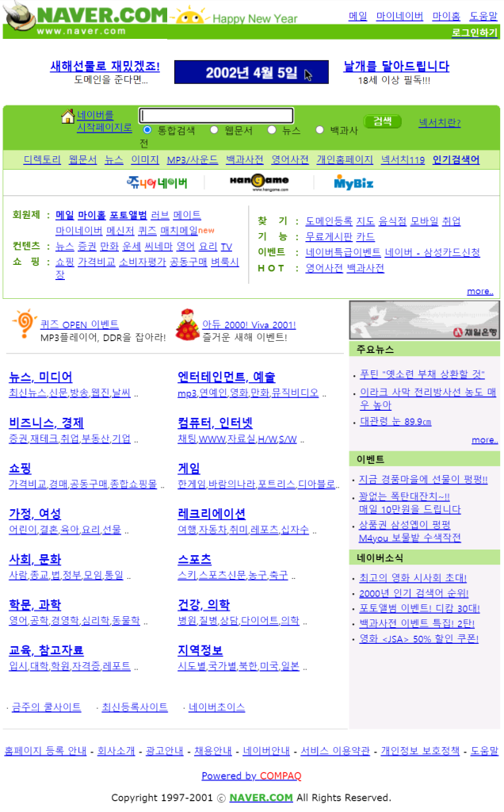Open the 넷서치란? link

(440, 123)
